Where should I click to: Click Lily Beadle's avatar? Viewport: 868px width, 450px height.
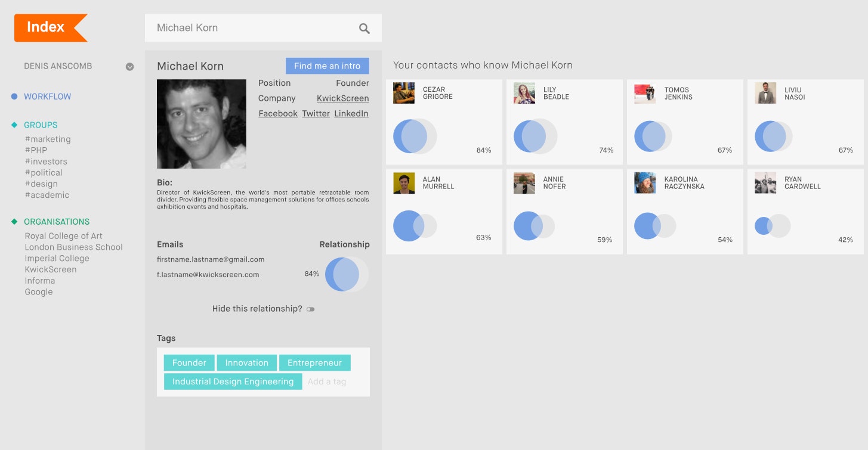tap(524, 93)
